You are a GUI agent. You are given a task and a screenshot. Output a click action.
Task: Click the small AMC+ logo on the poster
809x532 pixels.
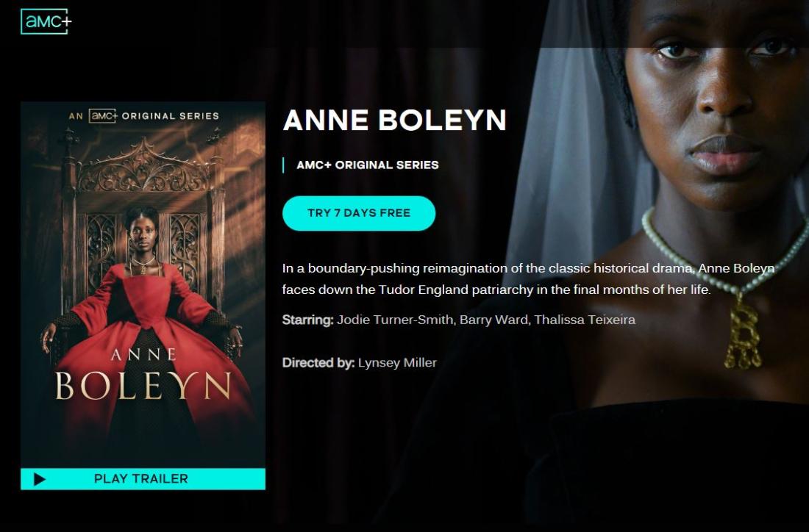pyautogui.click(x=103, y=116)
